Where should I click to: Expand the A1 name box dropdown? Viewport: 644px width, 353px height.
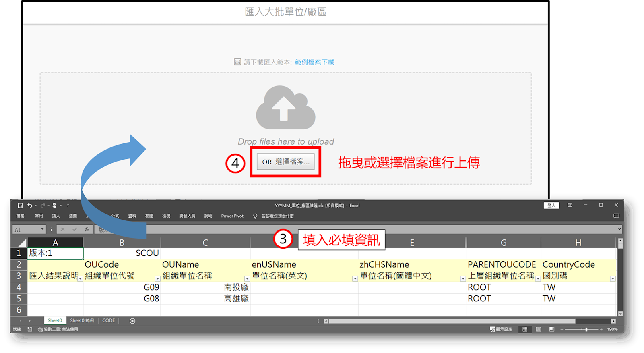[42, 229]
